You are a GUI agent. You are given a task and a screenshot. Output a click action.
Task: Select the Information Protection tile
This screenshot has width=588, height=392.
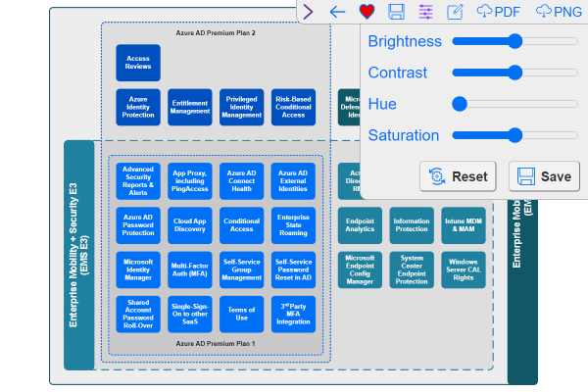(x=412, y=225)
